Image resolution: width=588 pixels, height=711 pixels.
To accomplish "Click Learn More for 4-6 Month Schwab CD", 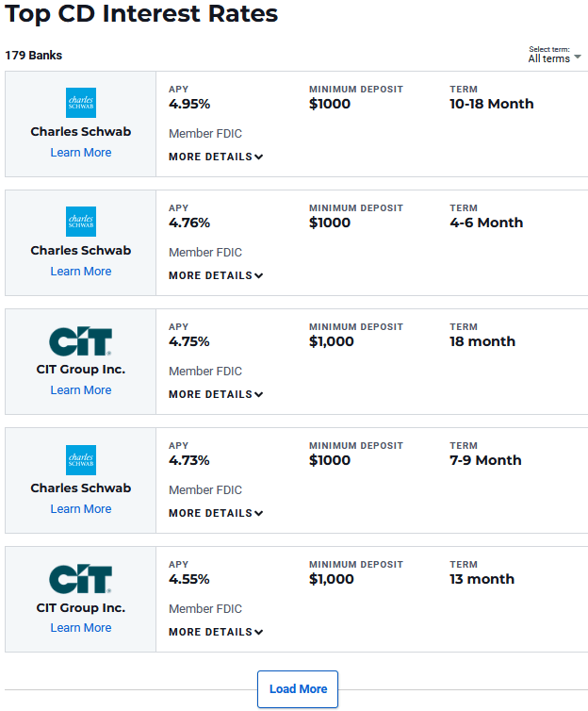I will (81, 272).
